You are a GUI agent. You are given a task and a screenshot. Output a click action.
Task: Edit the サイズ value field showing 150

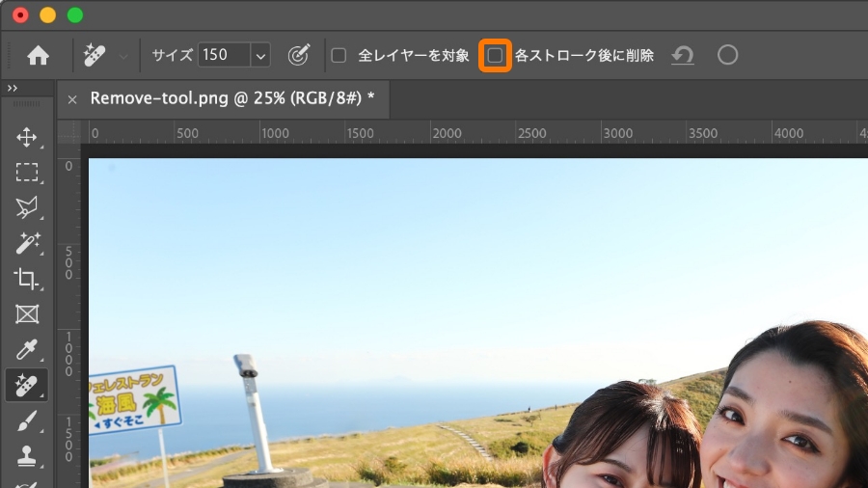pyautogui.click(x=224, y=55)
